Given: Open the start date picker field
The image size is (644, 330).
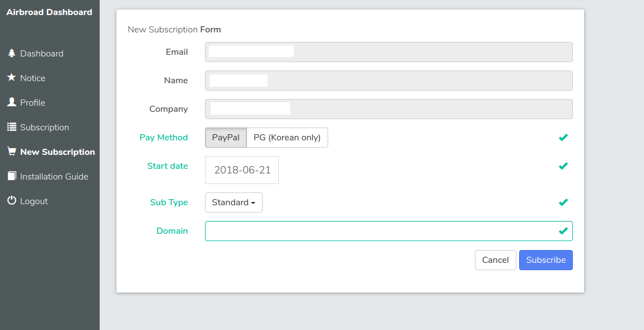Looking at the screenshot, I should coord(242,170).
